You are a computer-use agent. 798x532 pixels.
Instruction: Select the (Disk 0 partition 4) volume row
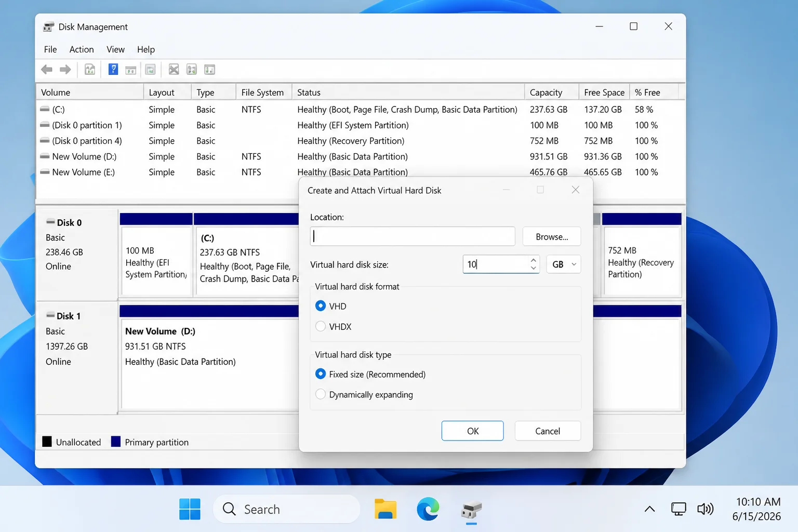360,141
